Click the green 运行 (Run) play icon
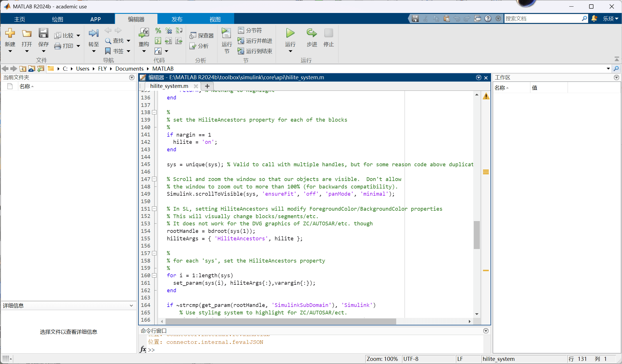622x364 pixels. [x=290, y=33]
